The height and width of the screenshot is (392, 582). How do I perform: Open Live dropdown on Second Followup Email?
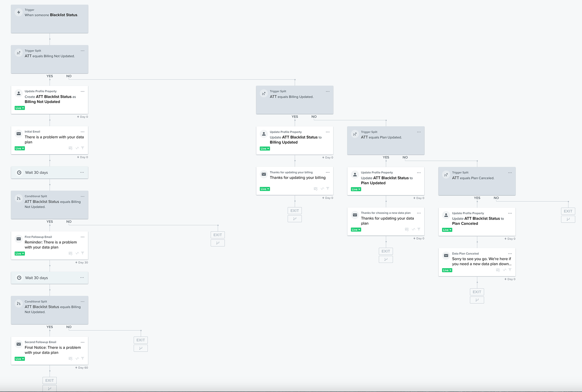click(x=20, y=359)
